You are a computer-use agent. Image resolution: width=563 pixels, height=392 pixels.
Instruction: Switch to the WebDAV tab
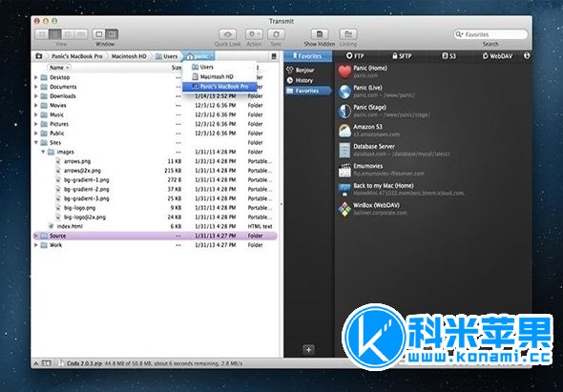pyautogui.click(x=497, y=56)
